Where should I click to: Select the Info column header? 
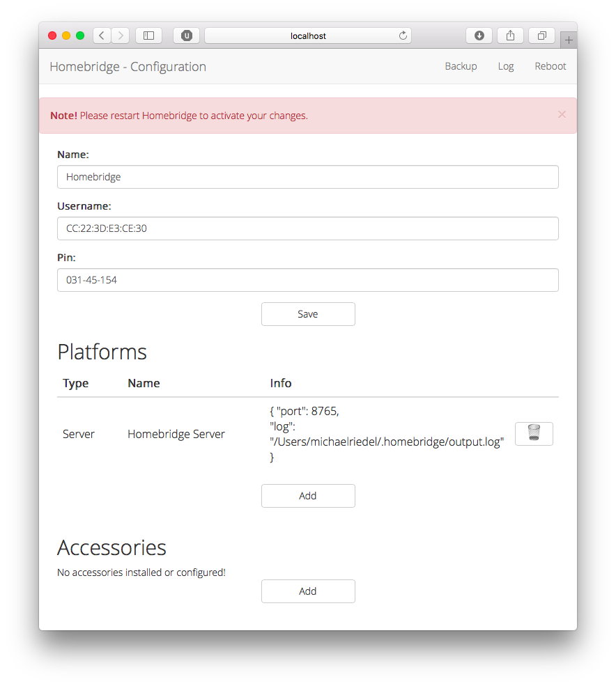(x=281, y=383)
